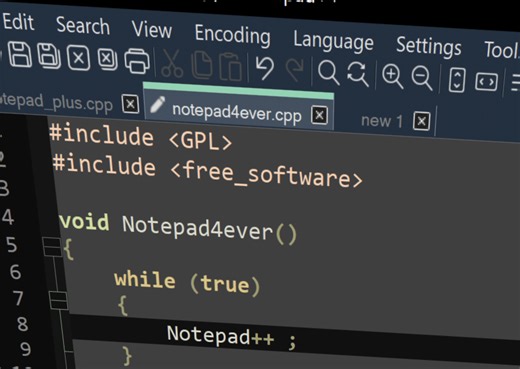Open Find with the magnifier icon
This screenshot has width=520, height=369.
point(328,72)
